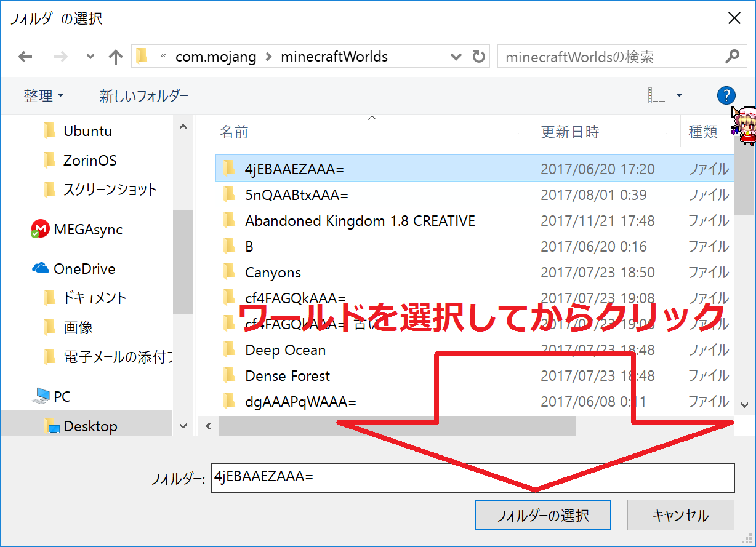Click the キャンセル button

(681, 515)
